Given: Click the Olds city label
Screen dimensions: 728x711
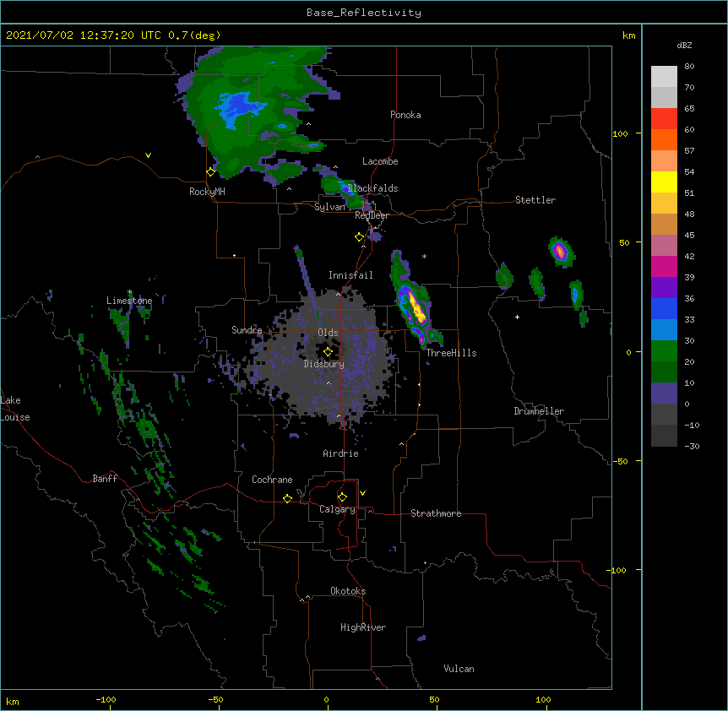Looking at the screenshot, I should (328, 333).
